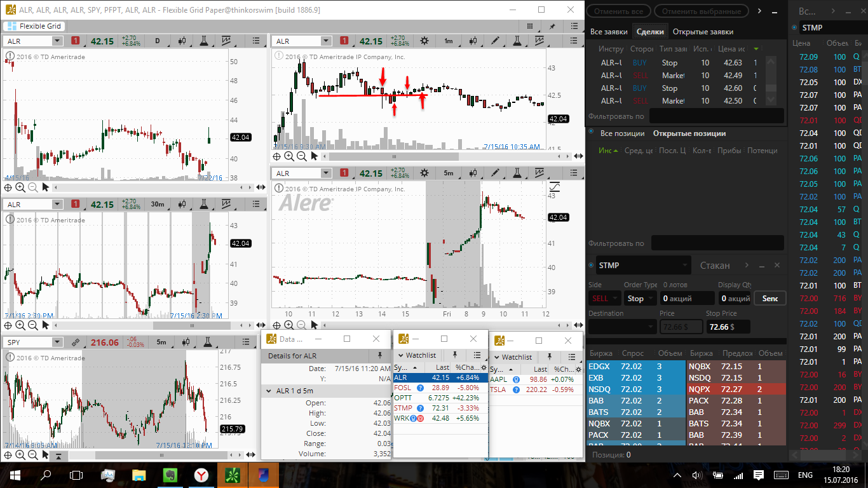Open symbol dropdown on SPY chart
This screenshot has height=488, width=868.
58,342
